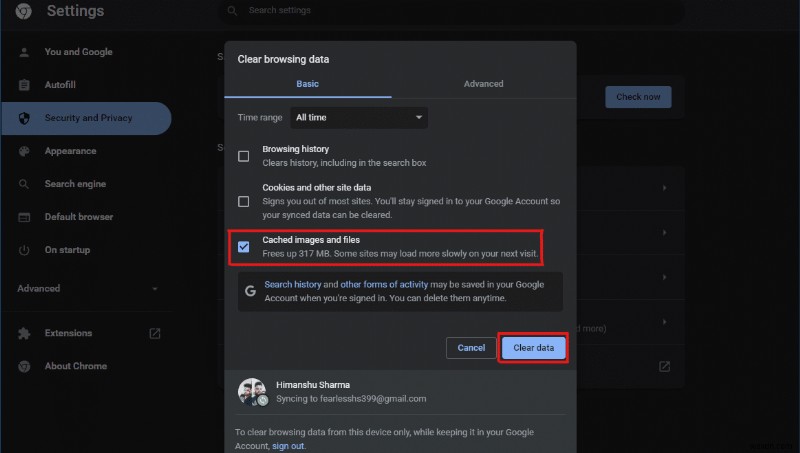800x453 pixels.
Task: Open On startup settings
Action: [67, 250]
